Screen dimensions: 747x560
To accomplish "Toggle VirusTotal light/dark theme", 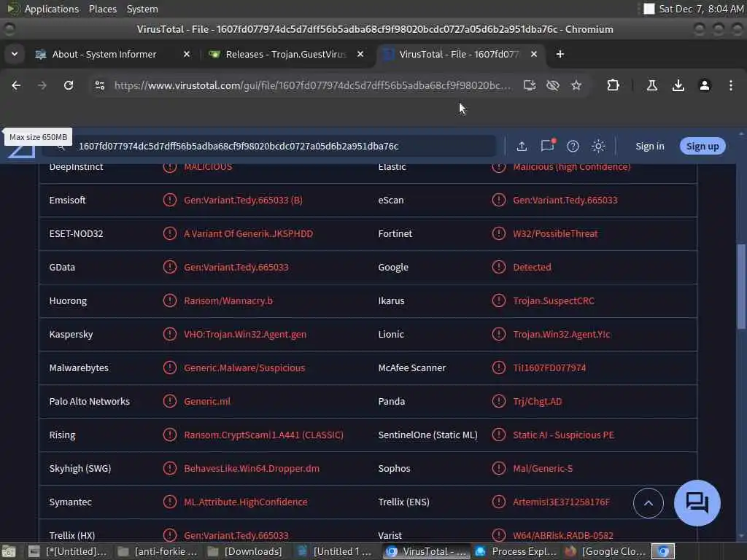I will tap(598, 146).
